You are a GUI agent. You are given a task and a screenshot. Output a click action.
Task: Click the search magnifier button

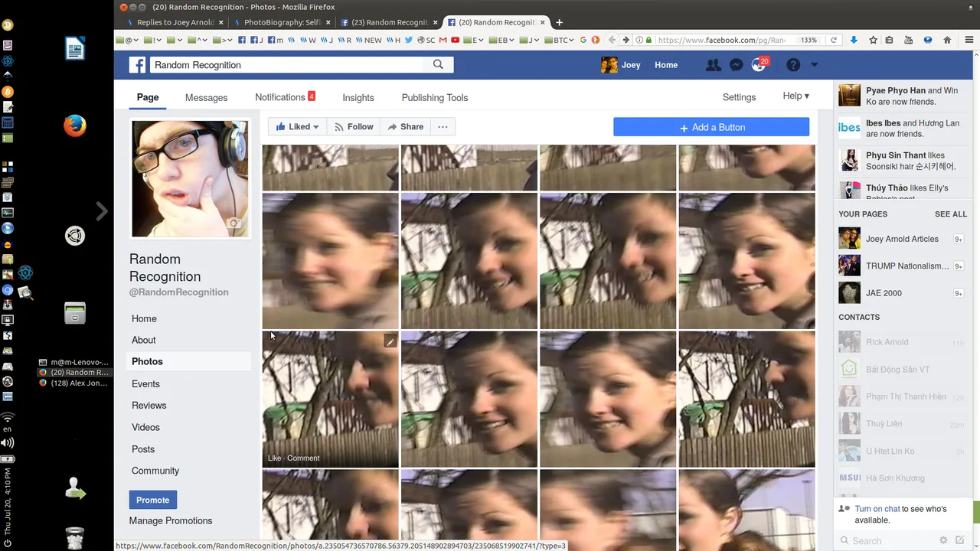pyautogui.click(x=438, y=65)
